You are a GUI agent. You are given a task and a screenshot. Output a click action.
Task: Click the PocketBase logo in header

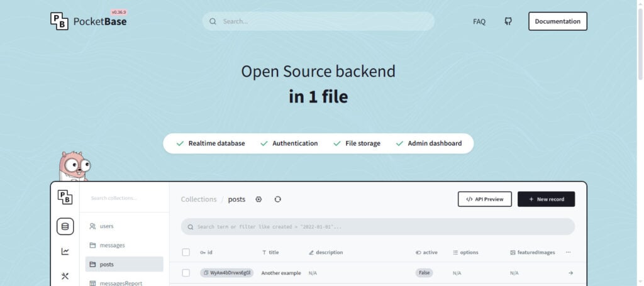[60, 21]
